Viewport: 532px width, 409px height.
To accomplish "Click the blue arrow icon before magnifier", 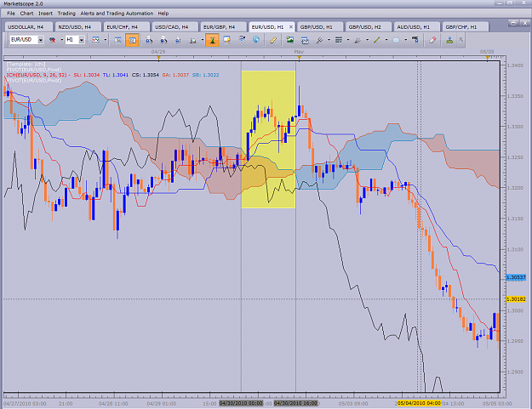I will click(x=178, y=40).
